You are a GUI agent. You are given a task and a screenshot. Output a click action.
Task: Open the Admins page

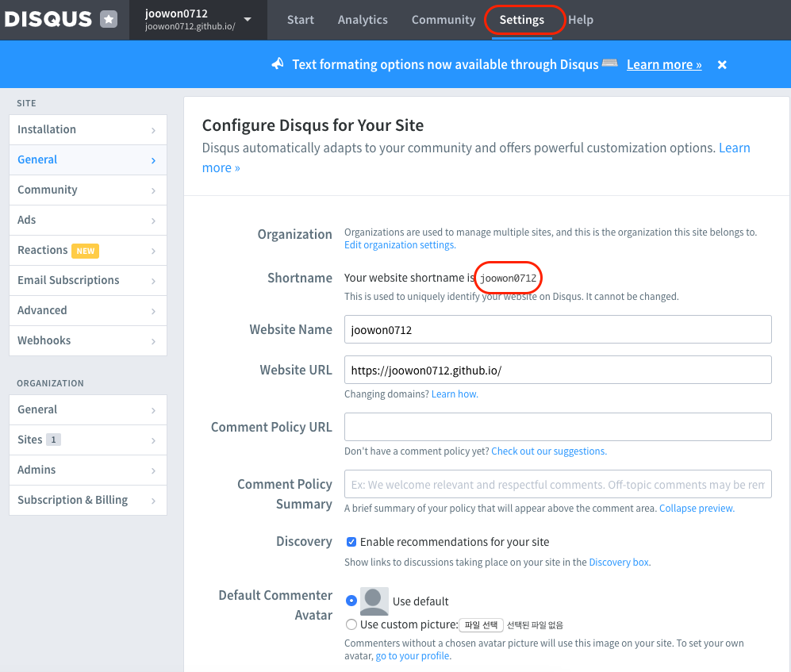tap(88, 470)
